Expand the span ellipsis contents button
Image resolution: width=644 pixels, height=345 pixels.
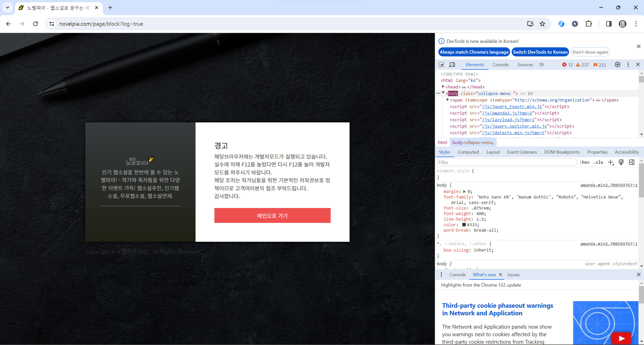(598, 100)
